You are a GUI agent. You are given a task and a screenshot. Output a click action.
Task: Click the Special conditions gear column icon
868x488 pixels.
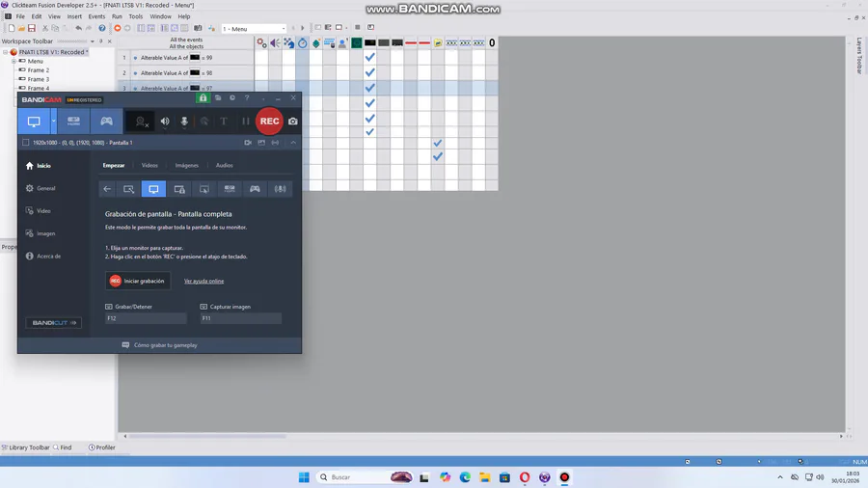pos(261,43)
